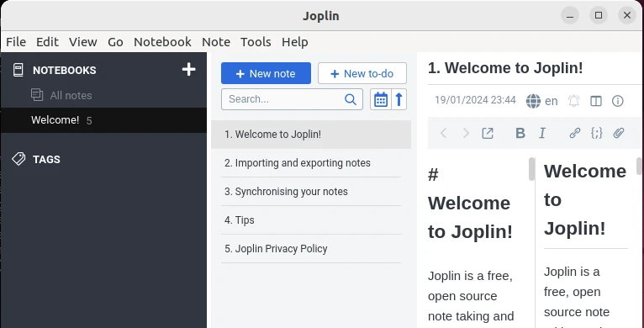Open the File menu
Screen dimensions: 644x328
point(16,42)
